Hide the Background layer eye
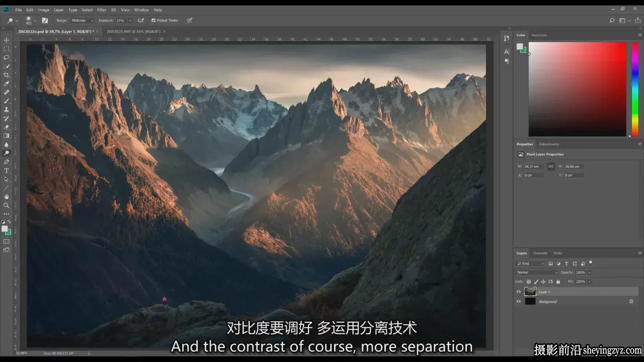This screenshot has width=644, height=362. coord(519,302)
